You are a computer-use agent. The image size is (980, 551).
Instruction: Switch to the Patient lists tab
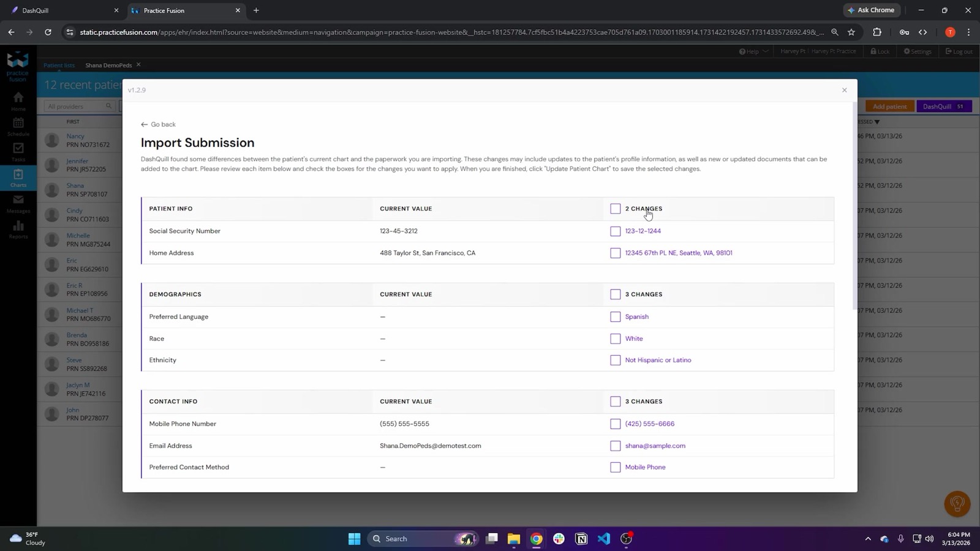59,65
